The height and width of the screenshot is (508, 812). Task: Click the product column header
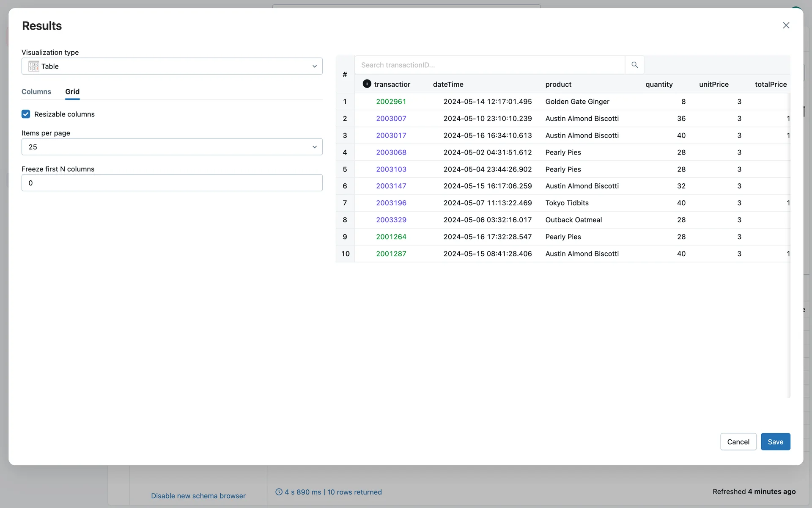click(558, 84)
